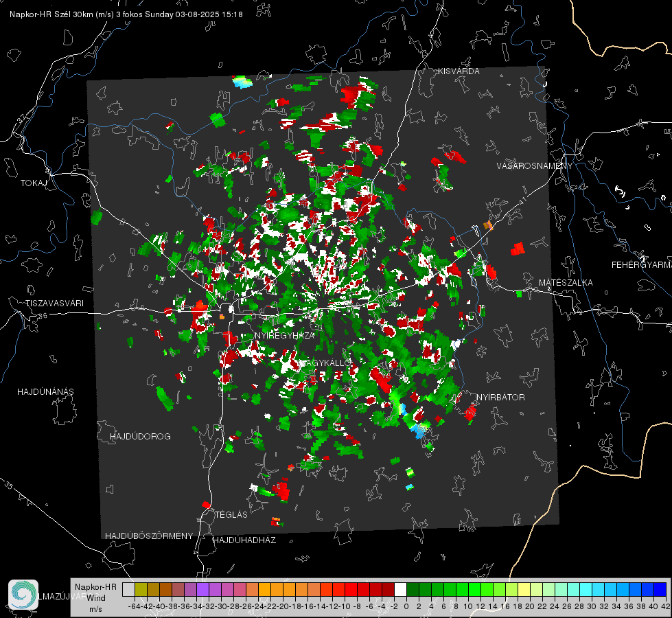Click the Napkor-HR Wind m/s legend label
The image size is (672, 618).
[x=95, y=598]
